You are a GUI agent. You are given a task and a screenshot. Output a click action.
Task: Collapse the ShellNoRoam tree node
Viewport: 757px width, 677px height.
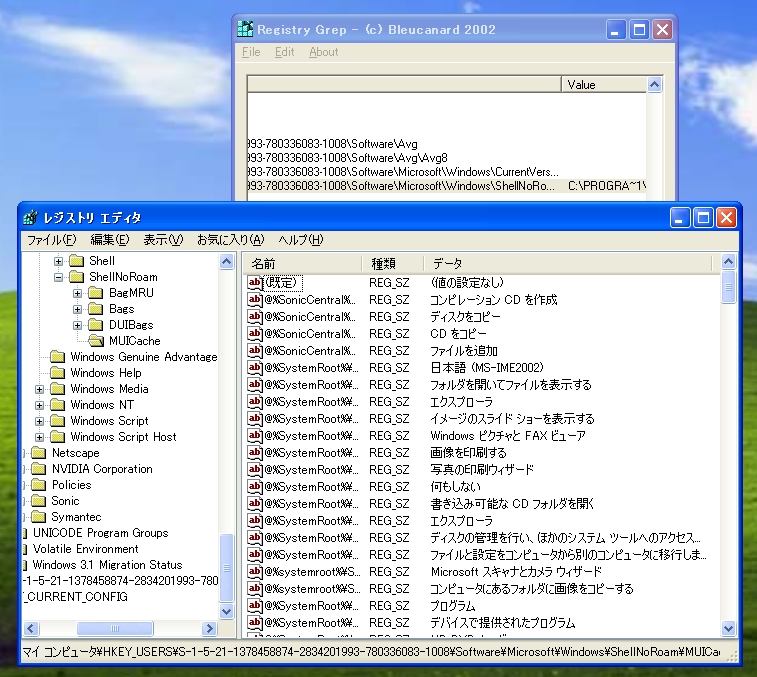pos(58,277)
